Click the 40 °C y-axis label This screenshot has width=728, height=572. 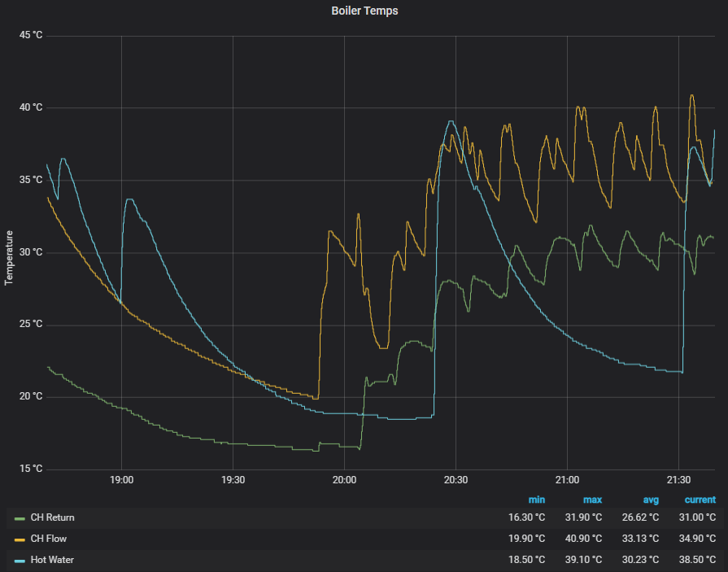(31, 107)
